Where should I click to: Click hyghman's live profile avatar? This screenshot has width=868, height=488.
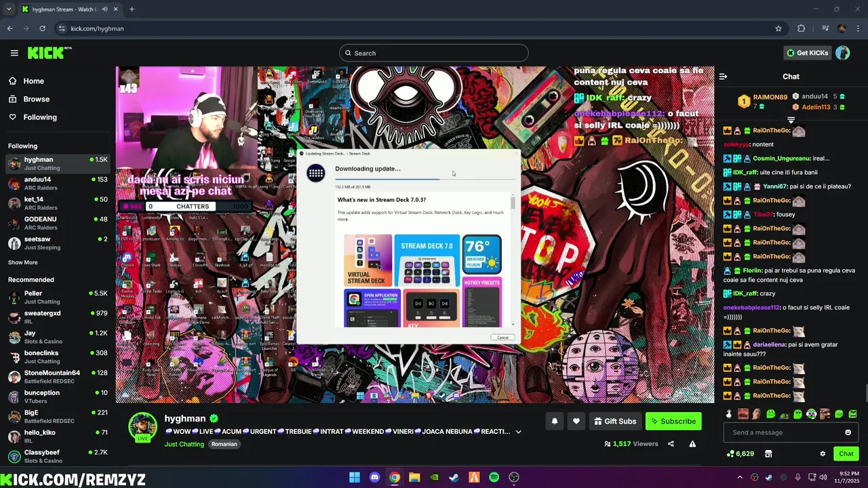[x=142, y=426]
